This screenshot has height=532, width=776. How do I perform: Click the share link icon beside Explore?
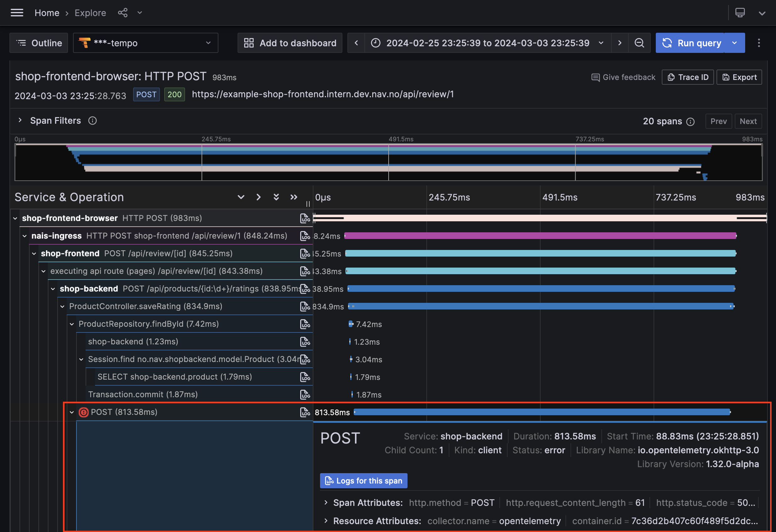tap(123, 12)
